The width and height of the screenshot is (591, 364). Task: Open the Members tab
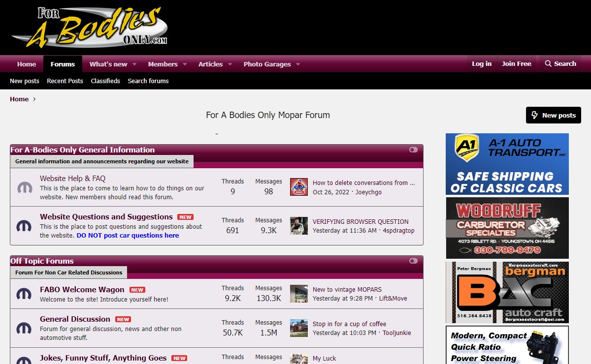tap(163, 64)
